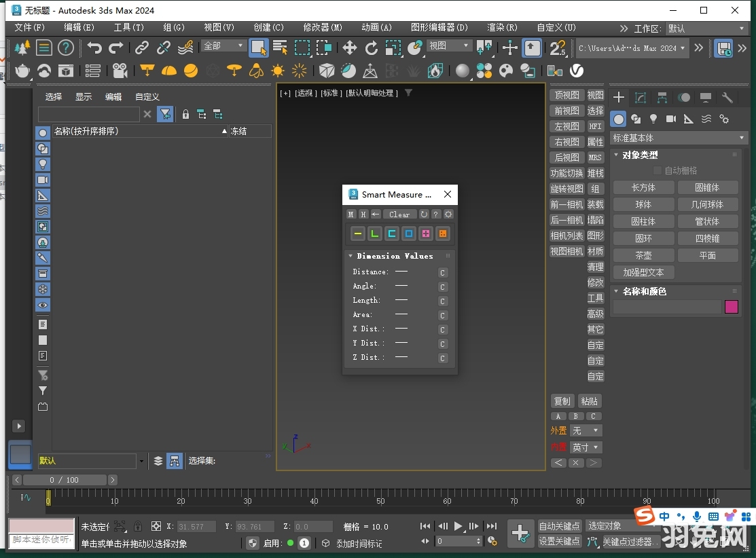Select the Select and Move tool
This screenshot has width=756, height=558.
[350, 48]
